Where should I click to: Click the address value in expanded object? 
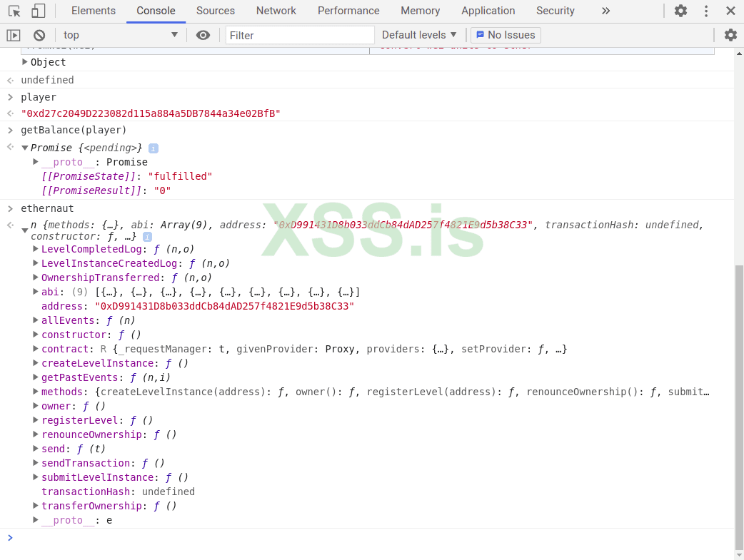[x=224, y=306]
